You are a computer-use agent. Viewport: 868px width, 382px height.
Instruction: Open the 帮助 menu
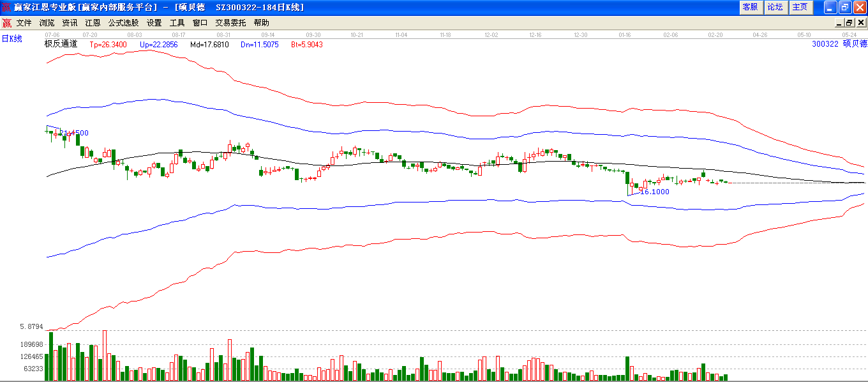261,23
